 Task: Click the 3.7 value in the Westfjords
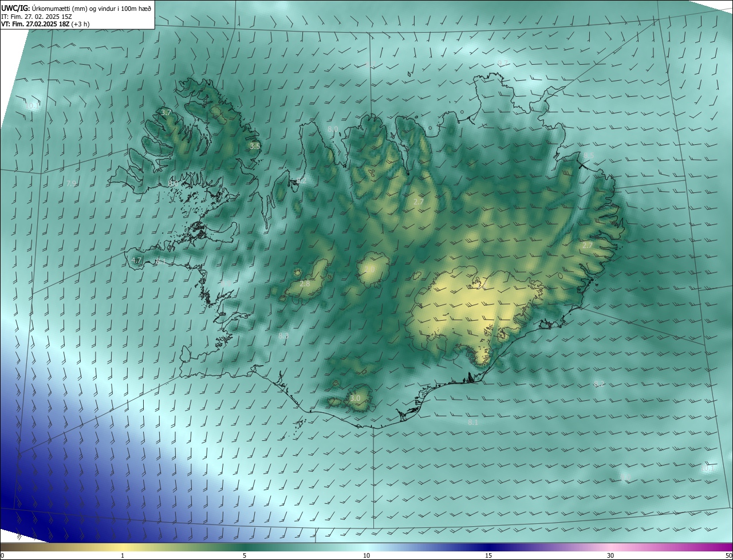pyautogui.click(x=166, y=113)
